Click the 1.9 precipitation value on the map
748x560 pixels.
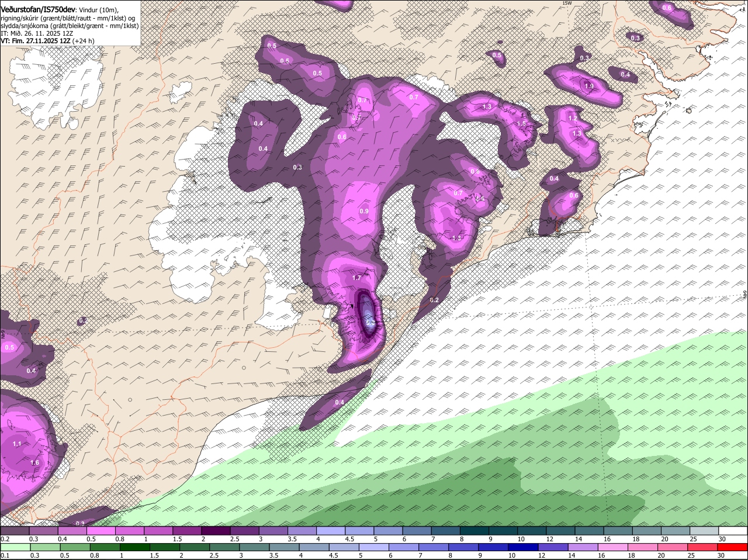point(589,86)
